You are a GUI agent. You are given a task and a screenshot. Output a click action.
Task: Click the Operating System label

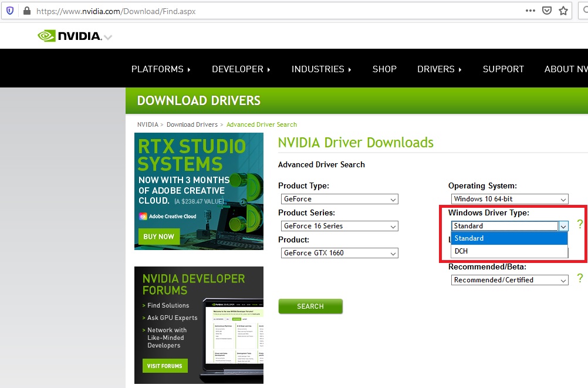pyautogui.click(x=482, y=185)
